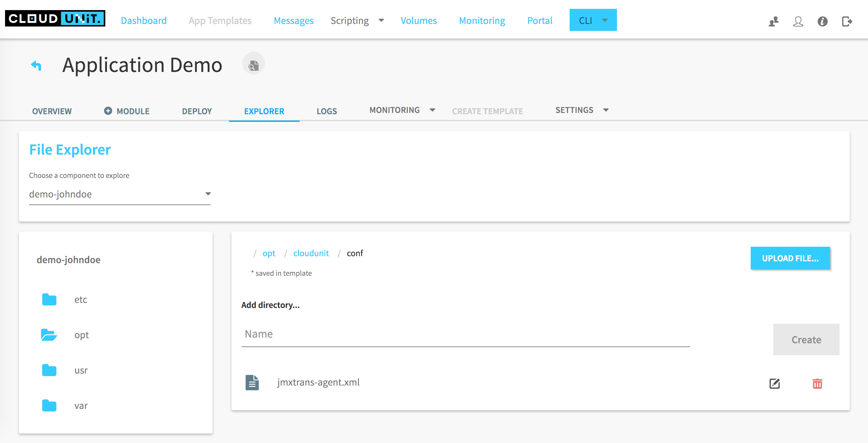Delete jmxtrans-agent.xml with the trash icon
Image resolution: width=868 pixels, height=443 pixels.
[x=817, y=383]
